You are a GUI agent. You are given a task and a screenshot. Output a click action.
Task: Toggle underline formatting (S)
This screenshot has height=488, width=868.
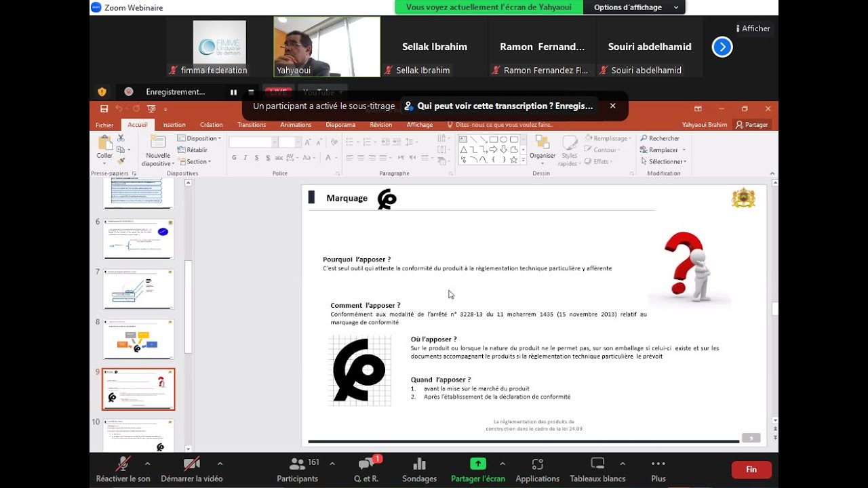coord(257,158)
